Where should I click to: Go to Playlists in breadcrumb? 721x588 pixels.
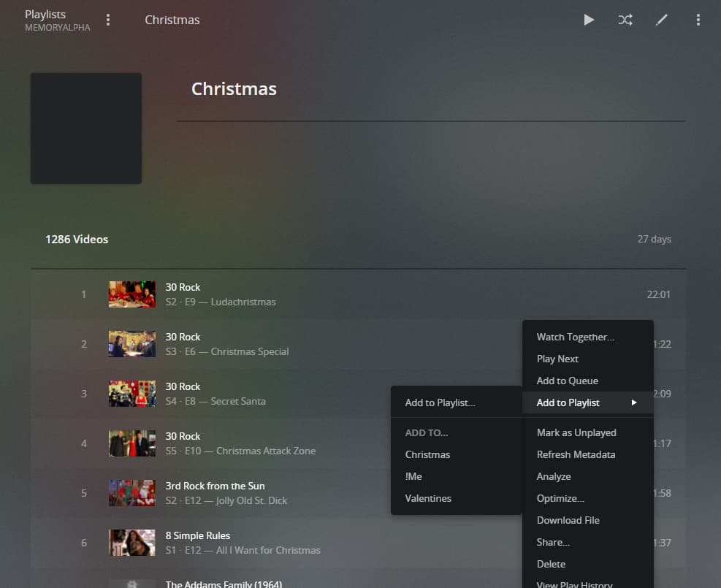coord(45,15)
